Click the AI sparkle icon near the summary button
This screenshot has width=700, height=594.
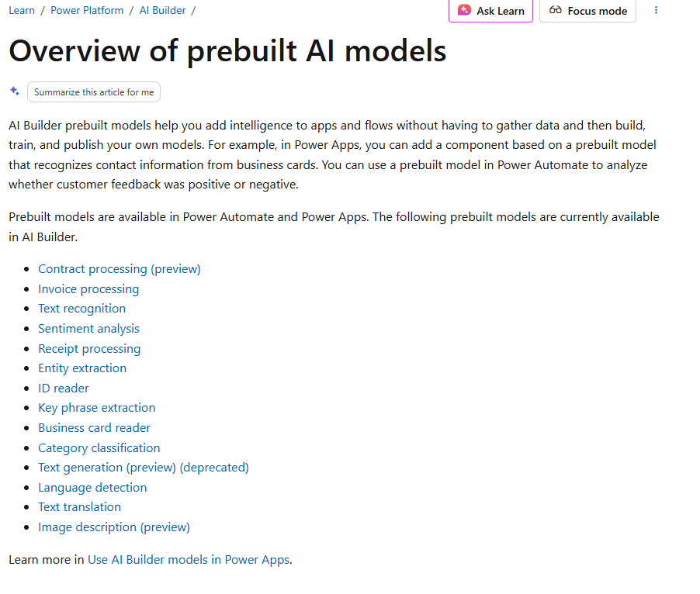14,91
